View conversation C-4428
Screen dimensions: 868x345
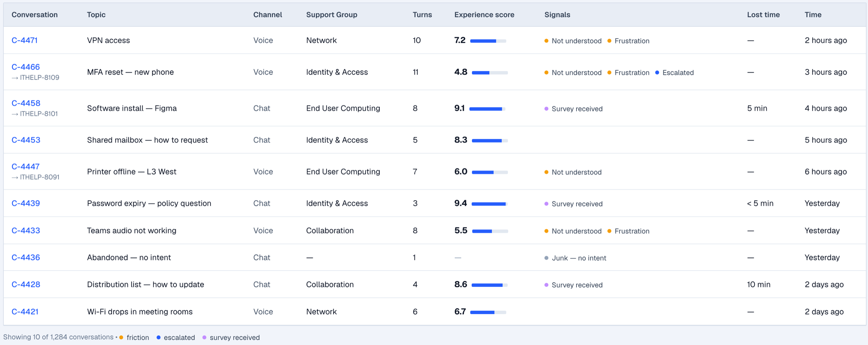[26, 285]
